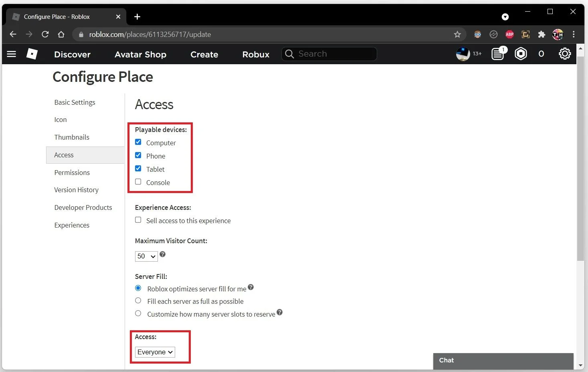The height and width of the screenshot is (372, 588).
Task: Open the Chrome three-dot menu
Action: pos(574,35)
